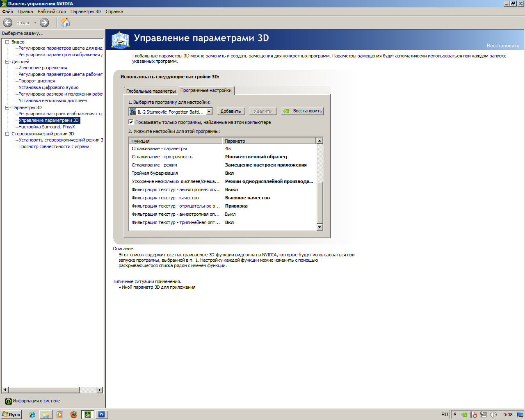Click the Восстановить link in the header
This screenshot has height=420, width=525.
pos(503,46)
